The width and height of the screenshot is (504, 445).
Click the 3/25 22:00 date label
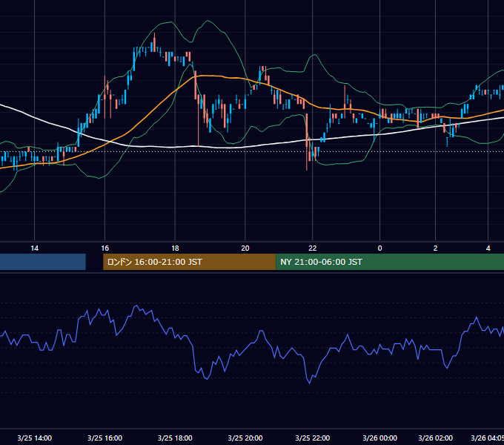pyautogui.click(x=313, y=438)
